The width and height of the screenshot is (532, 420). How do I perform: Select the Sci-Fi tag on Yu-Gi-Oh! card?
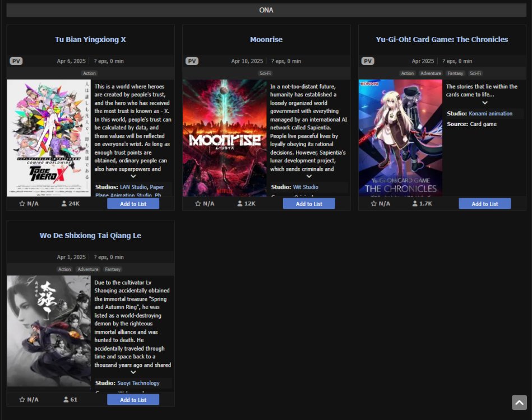[475, 73]
